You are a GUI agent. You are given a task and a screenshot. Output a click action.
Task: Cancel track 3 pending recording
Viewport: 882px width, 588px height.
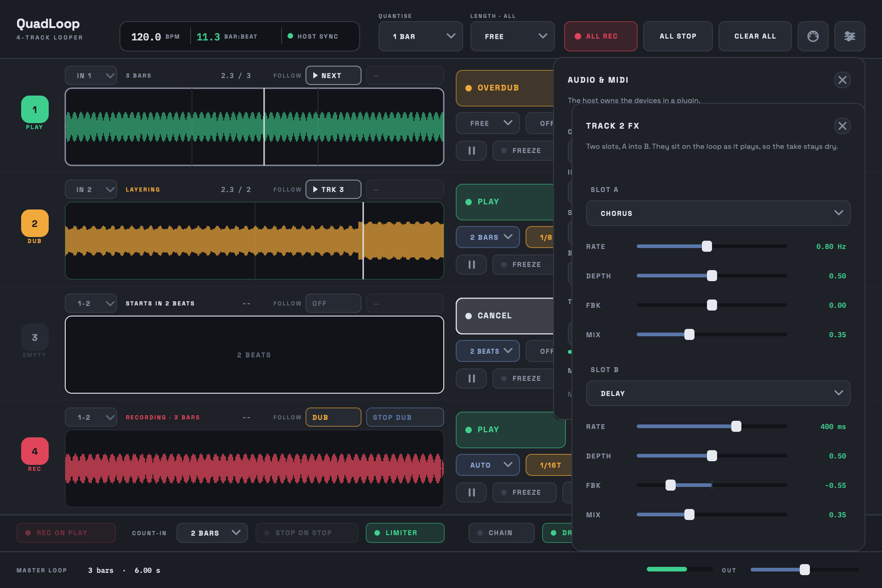pyautogui.click(x=505, y=316)
